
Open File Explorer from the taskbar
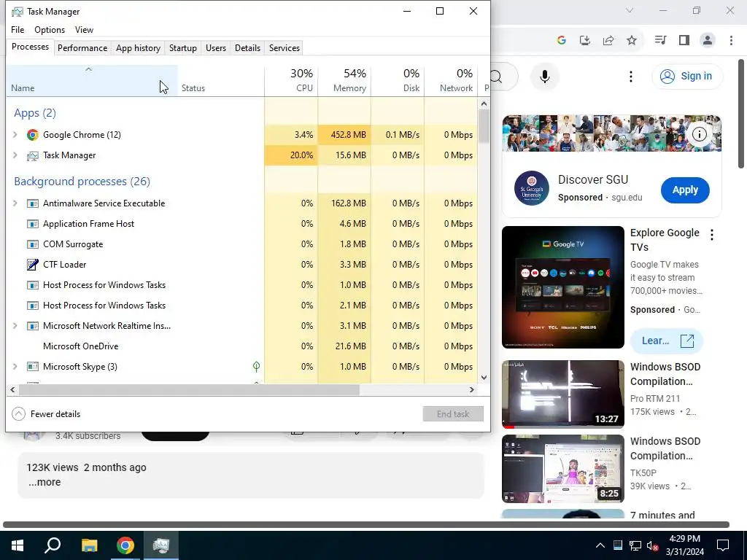[89, 545]
